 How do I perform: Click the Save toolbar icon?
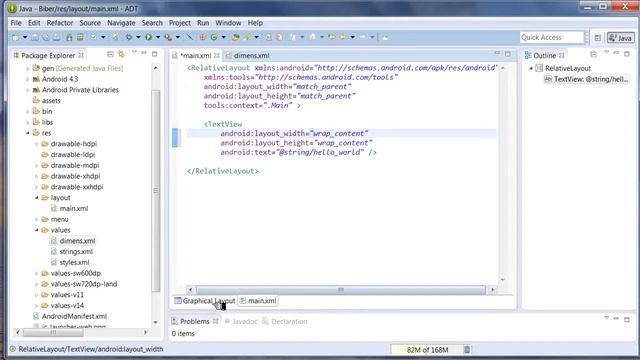click(x=35, y=37)
